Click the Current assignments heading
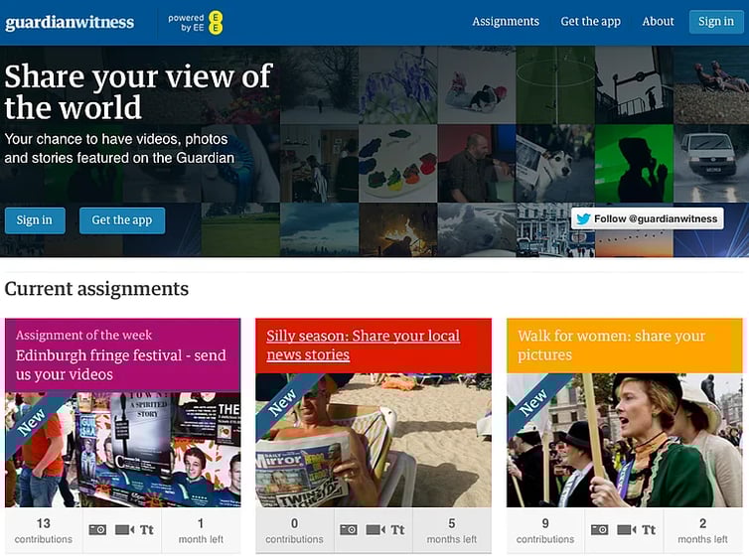 (96, 289)
